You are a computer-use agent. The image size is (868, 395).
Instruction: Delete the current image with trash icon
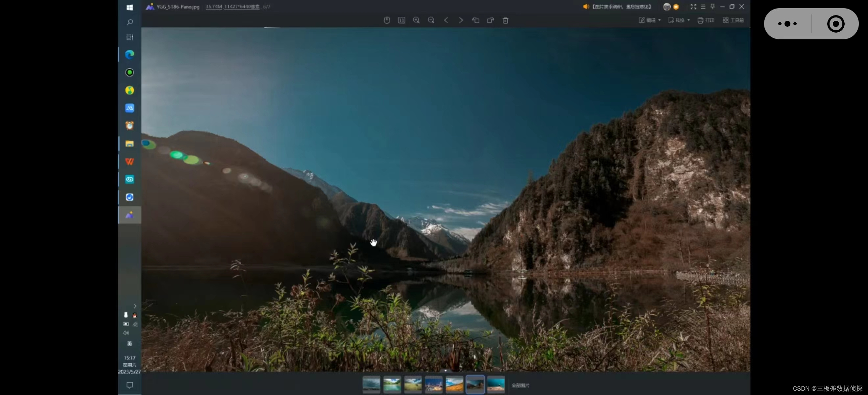click(x=505, y=21)
